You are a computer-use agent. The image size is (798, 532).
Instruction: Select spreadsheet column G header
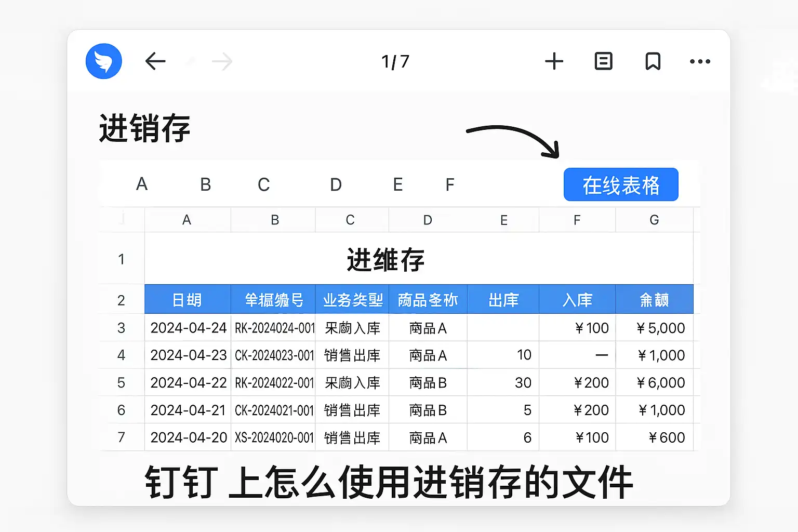pyautogui.click(x=654, y=220)
